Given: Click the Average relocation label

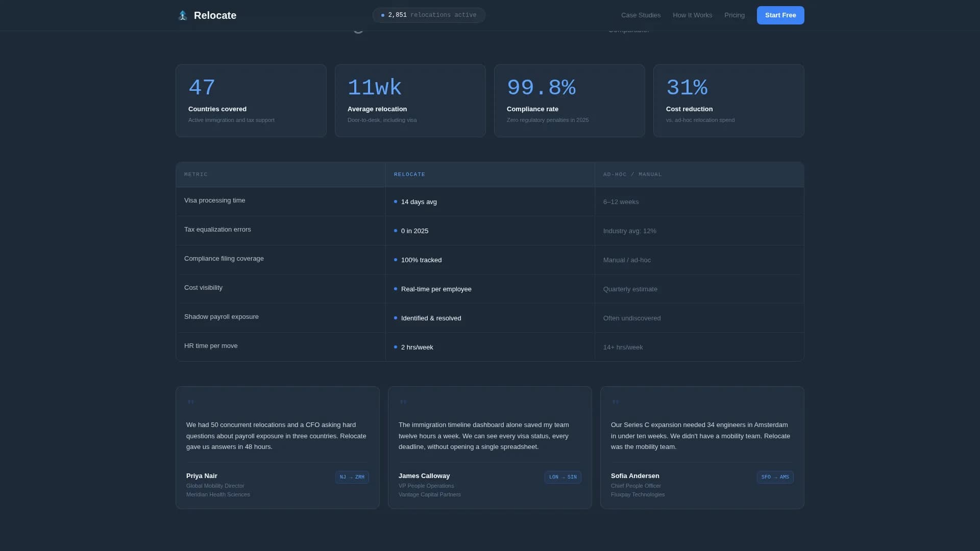Looking at the screenshot, I should (377, 109).
